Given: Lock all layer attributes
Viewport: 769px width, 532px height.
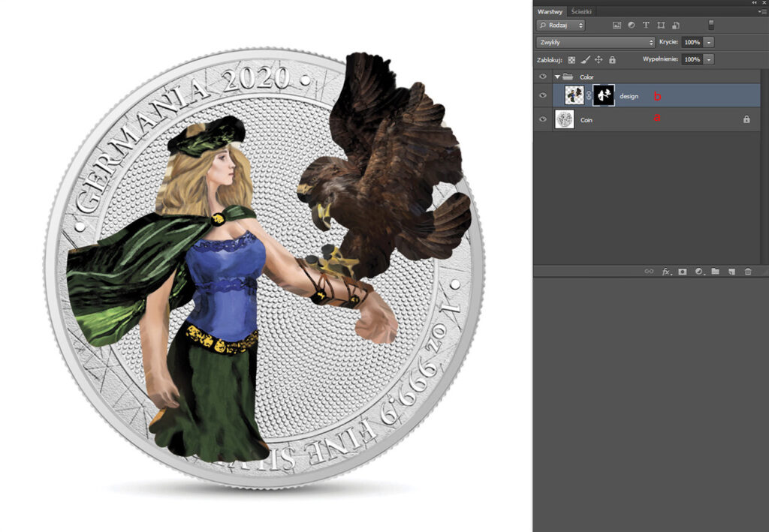Looking at the screenshot, I should (612, 60).
